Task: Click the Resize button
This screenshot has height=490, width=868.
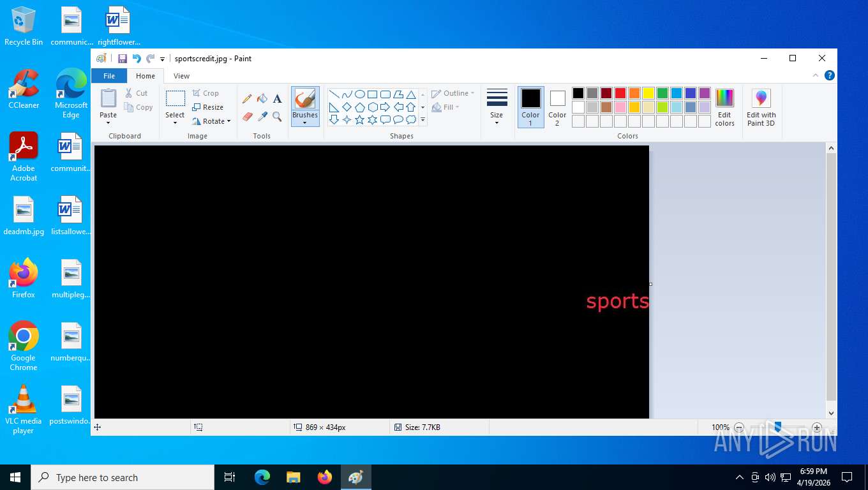Action: [208, 107]
